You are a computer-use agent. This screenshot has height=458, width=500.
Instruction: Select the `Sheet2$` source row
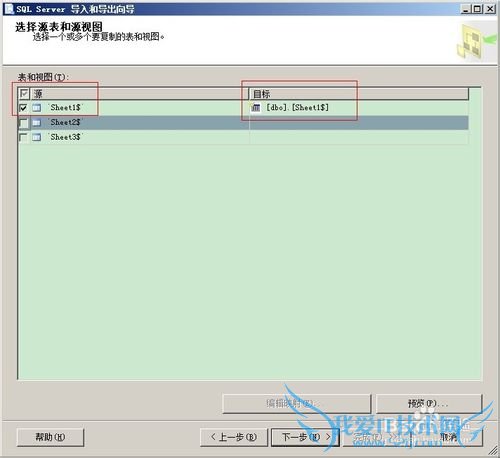tap(243, 123)
